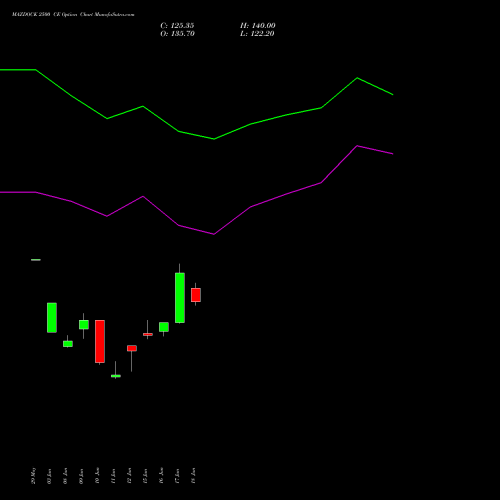Click the low value L: 122.20
The width and height of the screenshot is (500, 500).
(257, 34)
